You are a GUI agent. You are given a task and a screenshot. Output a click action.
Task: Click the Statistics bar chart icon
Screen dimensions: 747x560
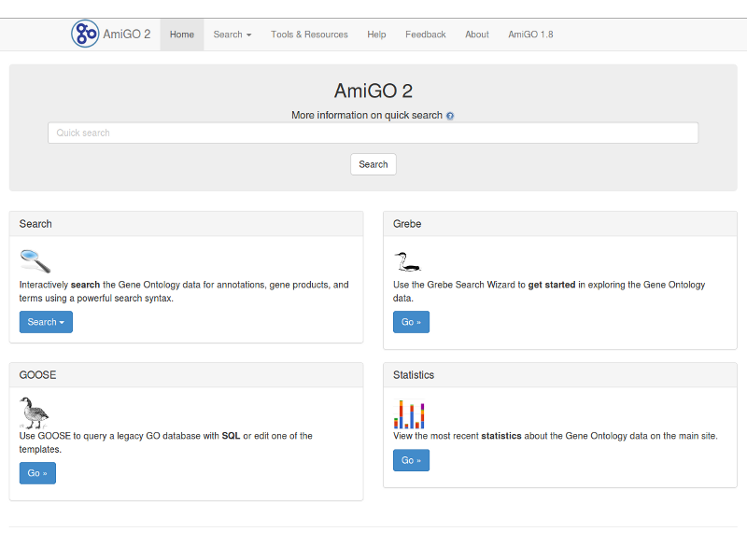pyautogui.click(x=409, y=414)
